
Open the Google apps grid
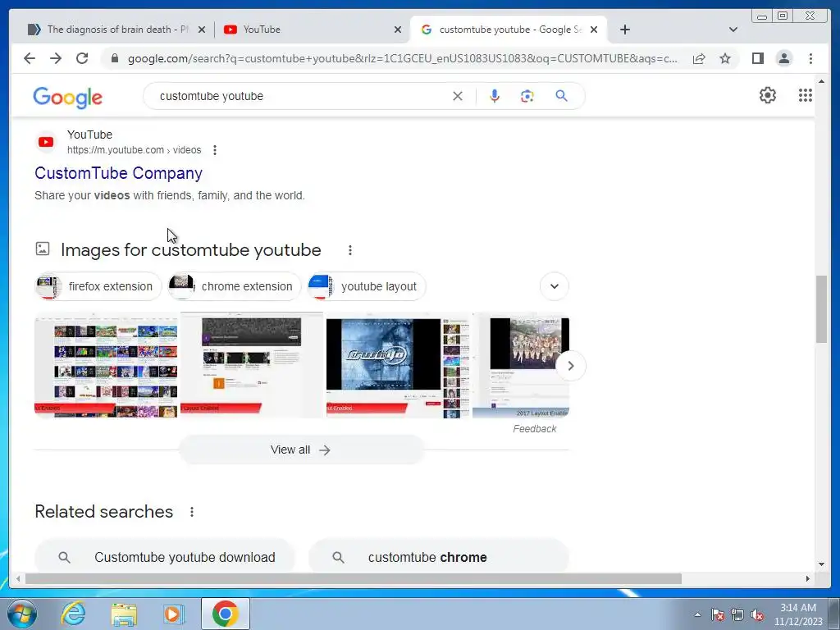pos(806,95)
